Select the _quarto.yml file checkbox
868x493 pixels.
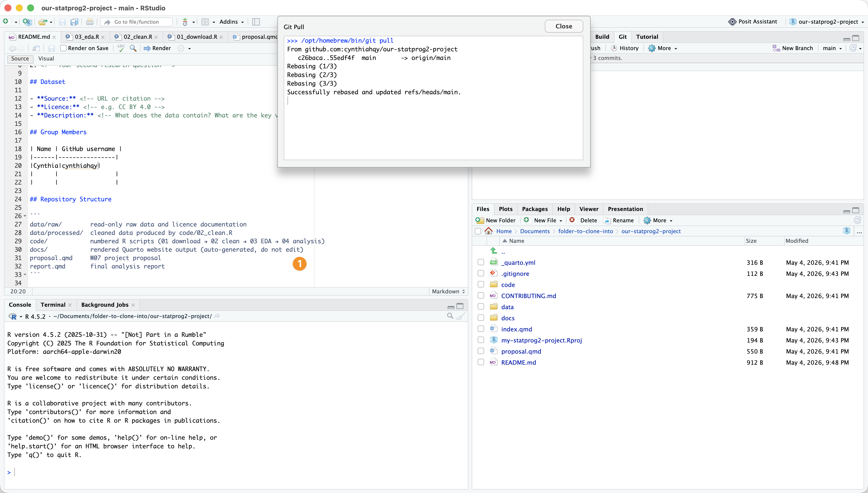click(481, 262)
